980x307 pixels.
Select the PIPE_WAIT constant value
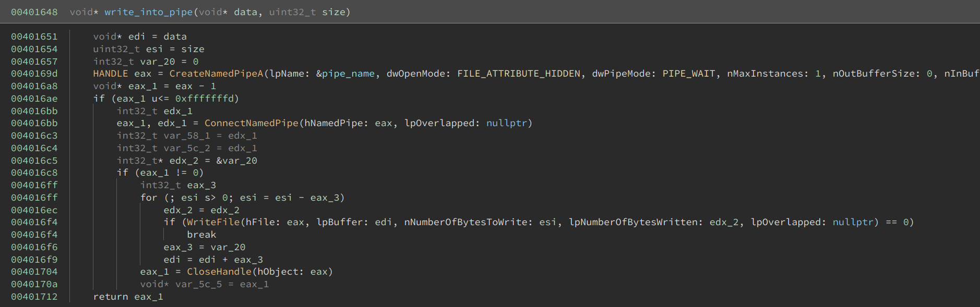click(688, 73)
